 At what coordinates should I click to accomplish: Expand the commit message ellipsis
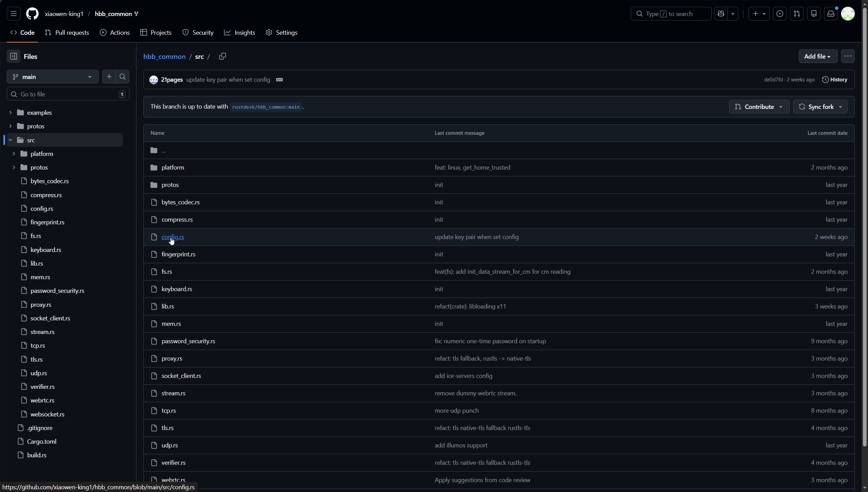279,80
